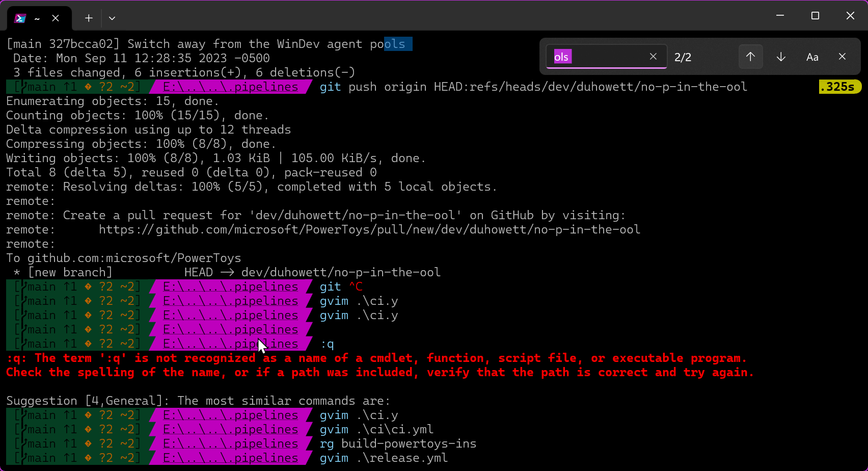The image size is (868, 471).
Task: Click the PowerShell icon on the terminal tab
Action: pos(19,18)
